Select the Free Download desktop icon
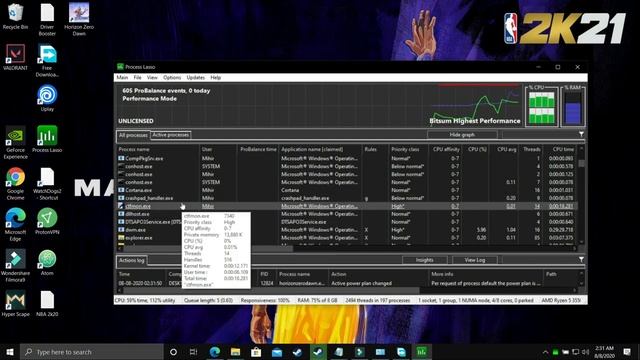This screenshot has width=640, height=360. 47,61
